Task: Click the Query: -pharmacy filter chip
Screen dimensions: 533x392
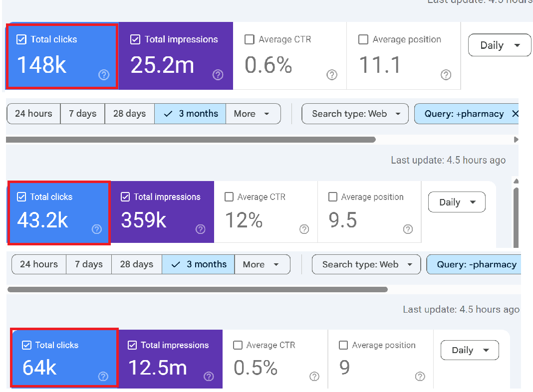Action: pos(476,264)
